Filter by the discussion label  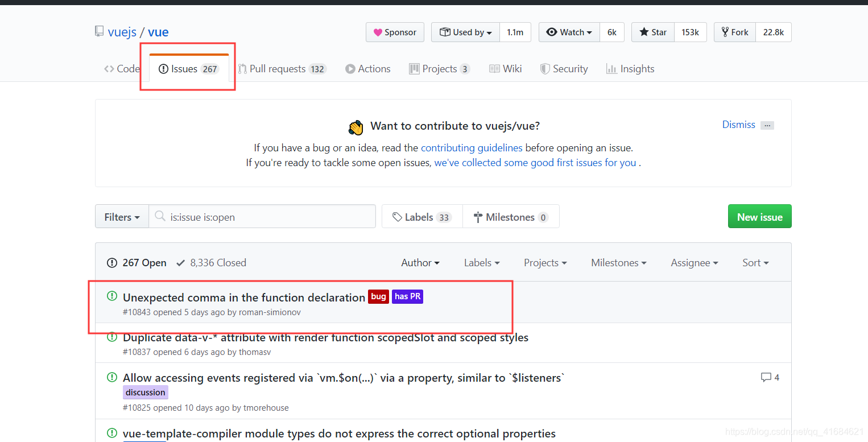point(146,393)
